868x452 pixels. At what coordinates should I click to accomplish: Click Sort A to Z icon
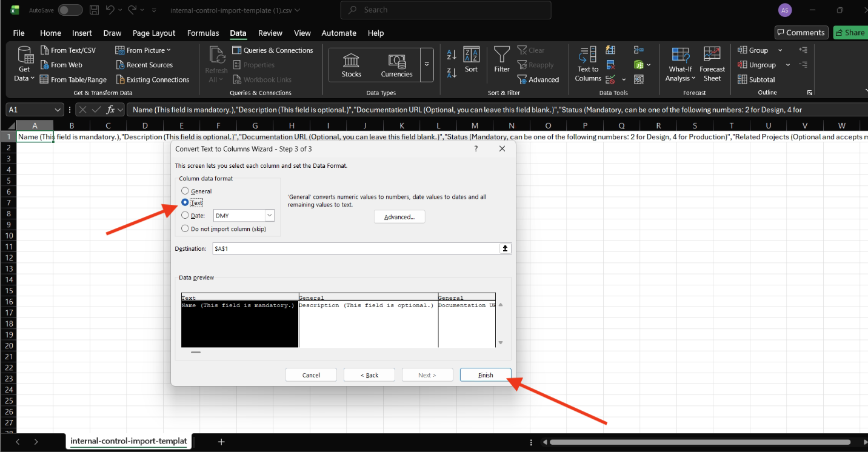(452, 55)
